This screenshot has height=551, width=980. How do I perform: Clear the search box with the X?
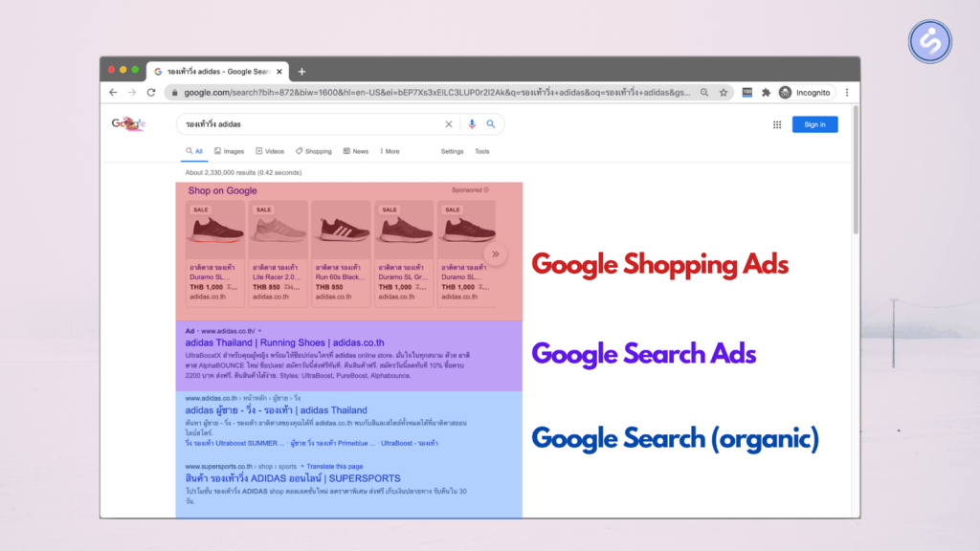click(x=449, y=124)
